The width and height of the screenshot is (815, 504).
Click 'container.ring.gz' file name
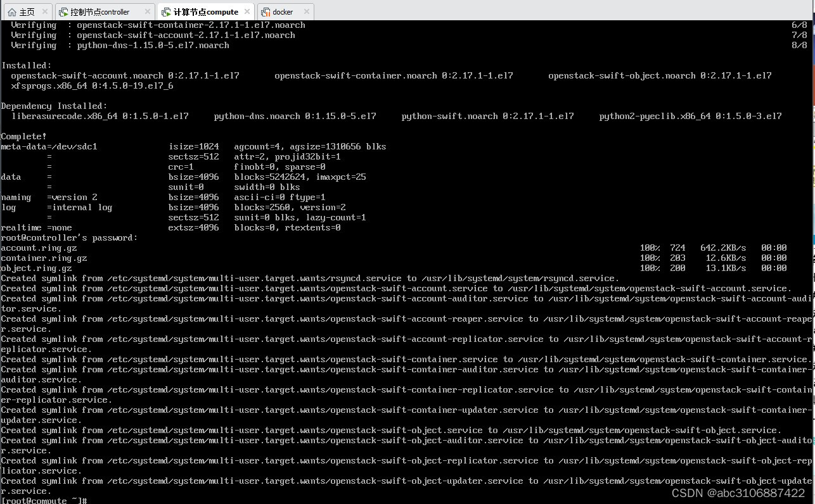click(x=44, y=258)
